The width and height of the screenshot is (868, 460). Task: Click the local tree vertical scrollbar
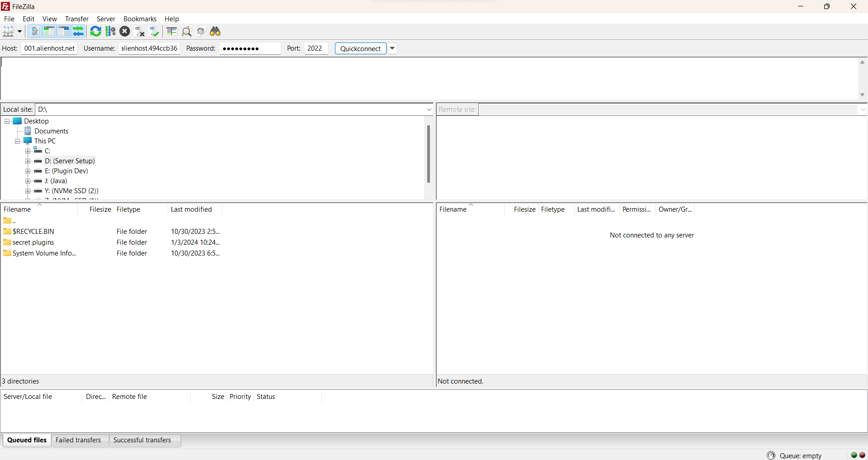click(x=428, y=154)
